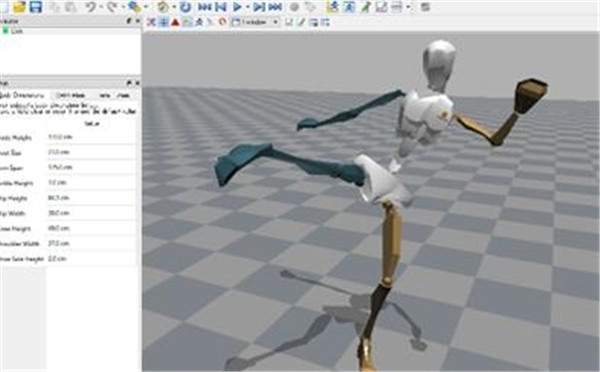Image resolution: width=600 pixels, height=372 pixels.
Task: Click the orange curved rotate icon
Action: coord(222,22)
